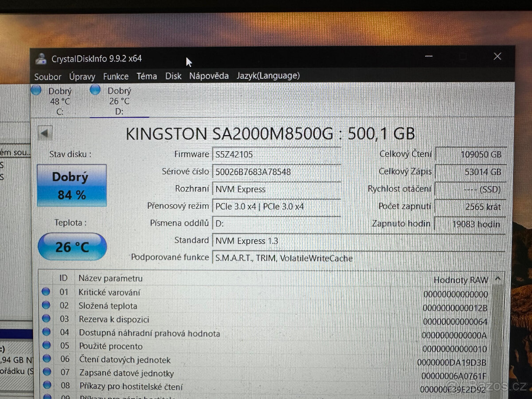Click Celkový Čtení value 109050 GB
The height and width of the screenshot is (399, 532).
pyautogui.click(x=470, y=154)
